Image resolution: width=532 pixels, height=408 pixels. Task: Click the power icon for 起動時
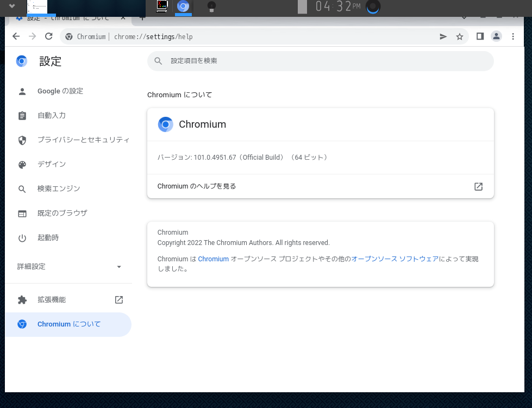coord(22,238)
